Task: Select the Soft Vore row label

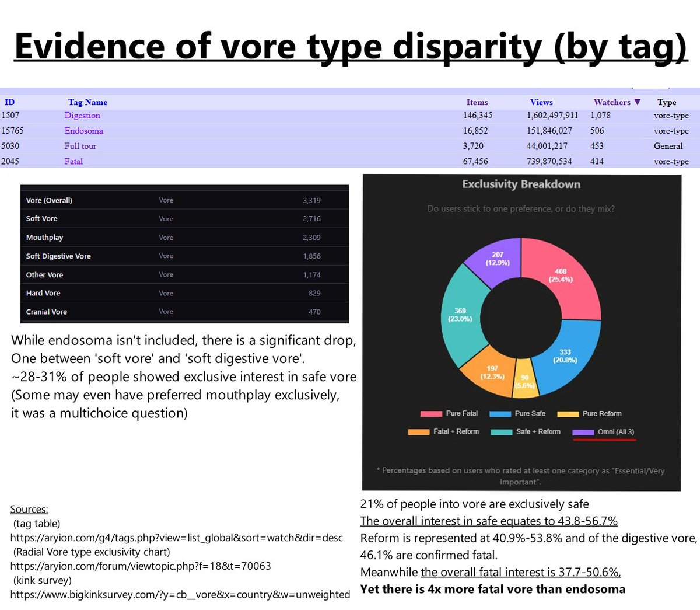Action: (x=41, y=219)
